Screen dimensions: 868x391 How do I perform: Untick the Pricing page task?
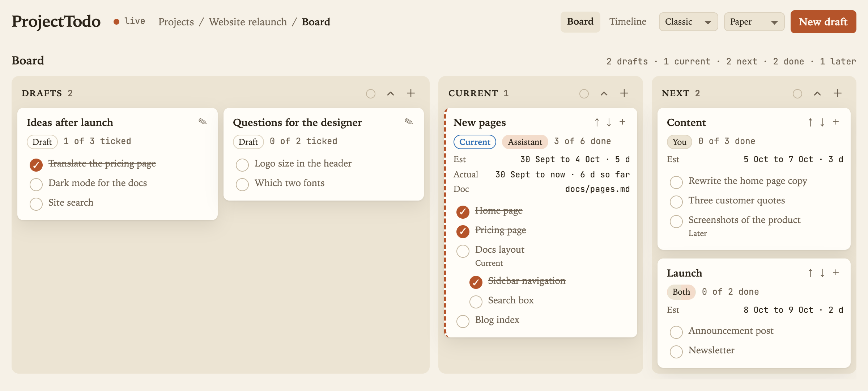[463, 231]
